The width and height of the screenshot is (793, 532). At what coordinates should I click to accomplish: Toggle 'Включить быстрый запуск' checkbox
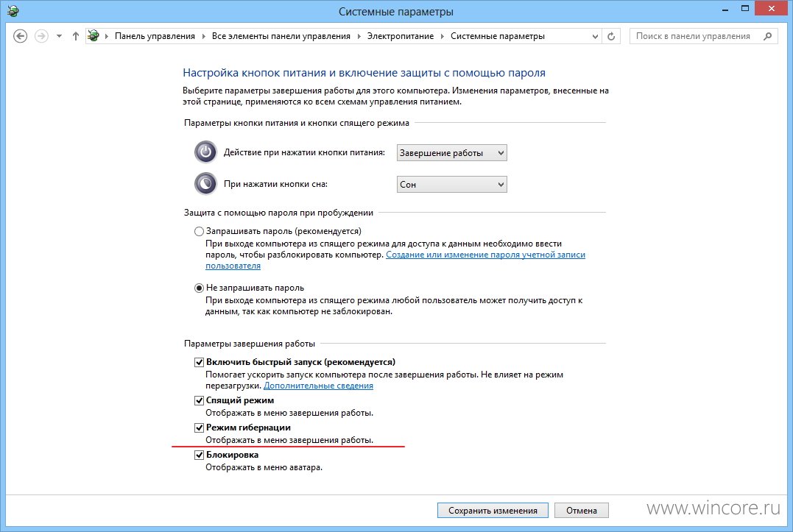coord(200,362)
